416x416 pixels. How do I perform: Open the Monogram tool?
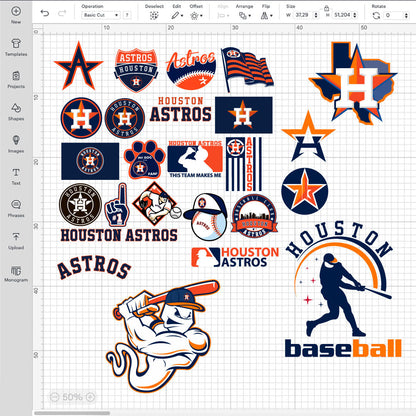coord(16,274)
